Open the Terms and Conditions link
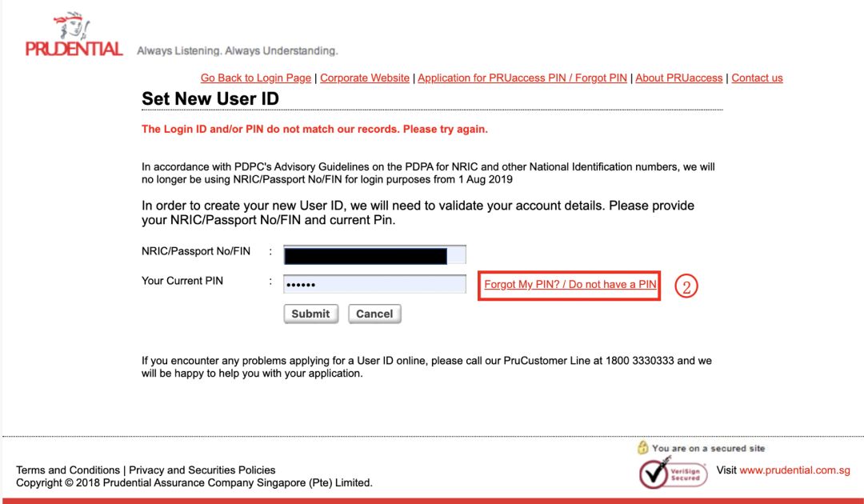The width and height of the screenshot is (864, 504). [68, 470]
